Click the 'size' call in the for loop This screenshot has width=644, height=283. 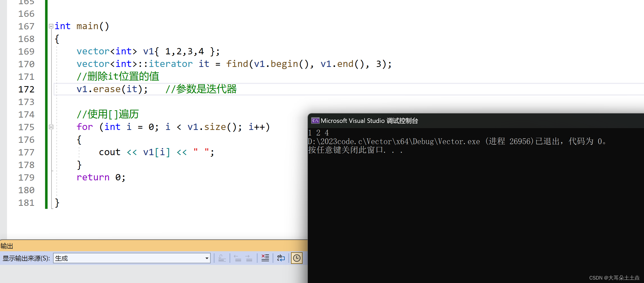(x=215, y=127)
